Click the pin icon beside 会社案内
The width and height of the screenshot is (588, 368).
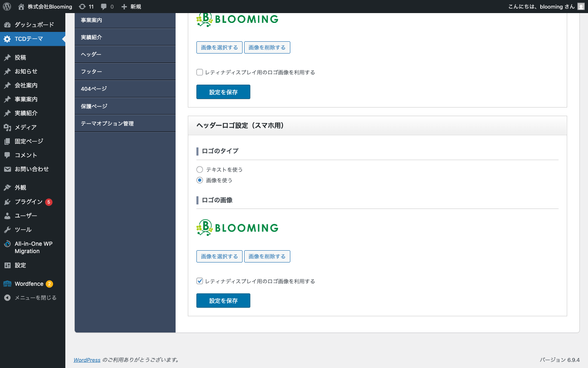[7, 85]
